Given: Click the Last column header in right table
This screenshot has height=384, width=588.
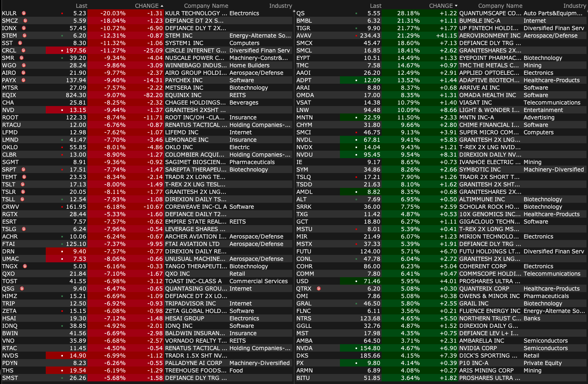Looking at the screenshot, I should tap(376, 6).
